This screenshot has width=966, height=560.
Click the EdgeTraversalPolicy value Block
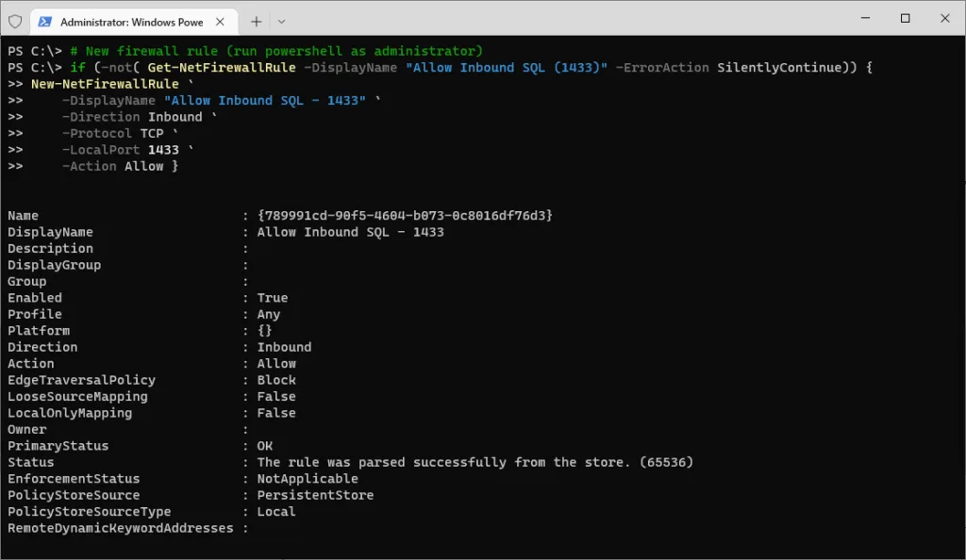click(276, 380)
